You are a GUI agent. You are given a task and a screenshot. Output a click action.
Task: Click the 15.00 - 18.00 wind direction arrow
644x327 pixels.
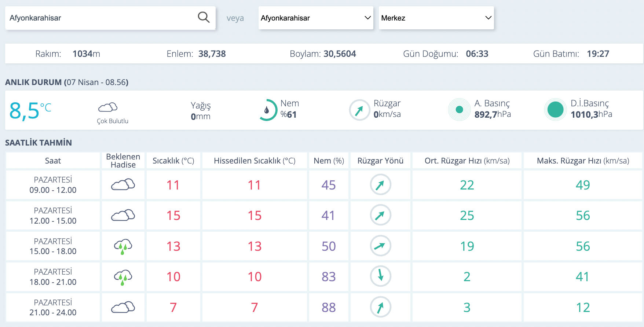pos(380,246)
